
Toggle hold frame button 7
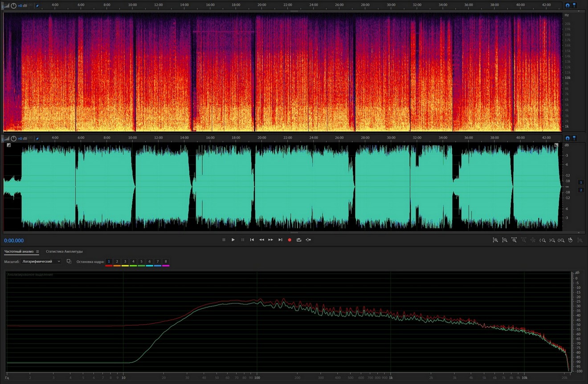(158, 262)
